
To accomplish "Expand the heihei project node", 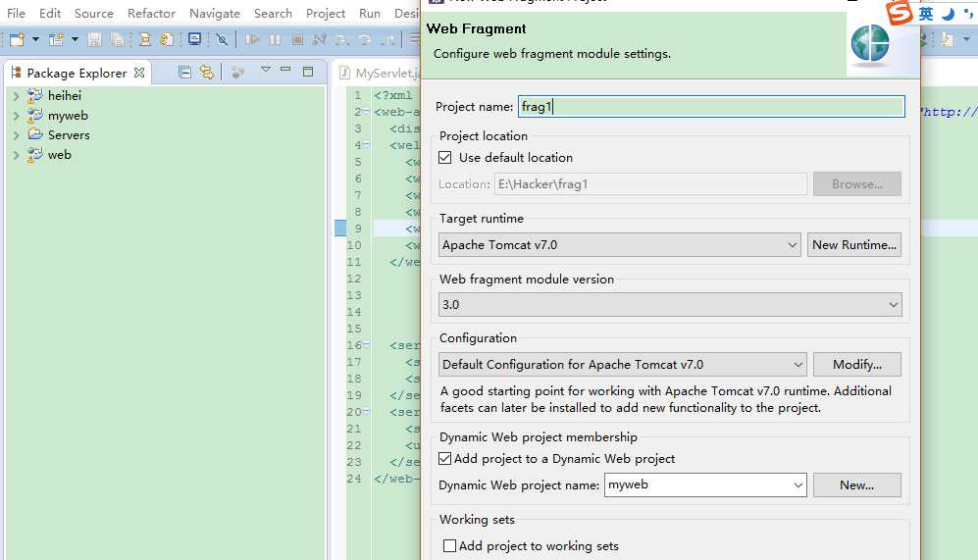I will [x=17, y=96].
